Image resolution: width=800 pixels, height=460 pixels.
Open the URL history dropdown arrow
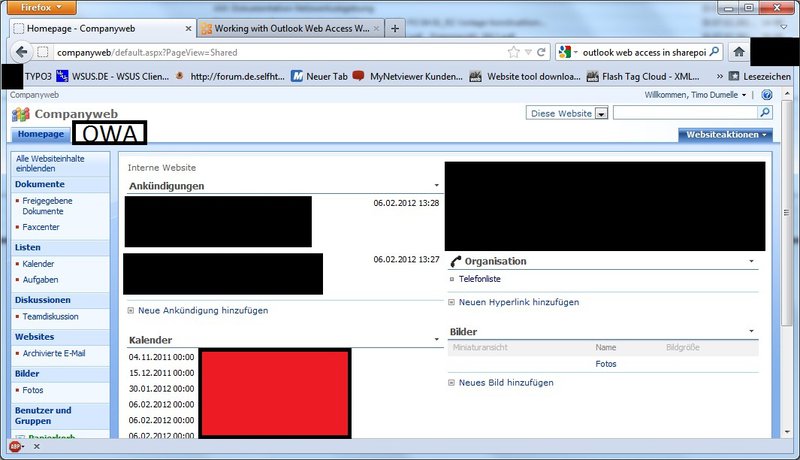[528, 52]
